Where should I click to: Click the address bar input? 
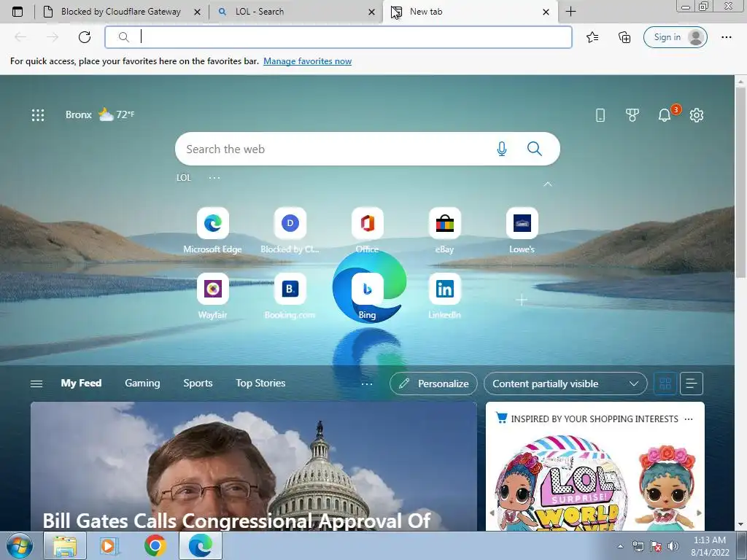tap(338, 37)
